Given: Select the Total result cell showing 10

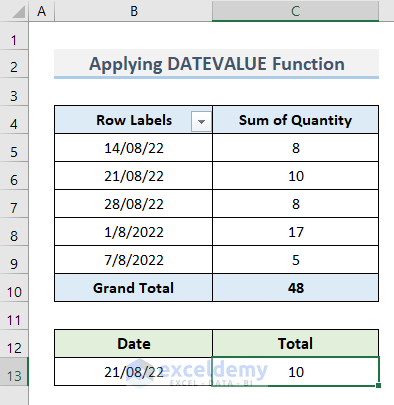Looking at the screenshot, I should (x=295, y=372).
